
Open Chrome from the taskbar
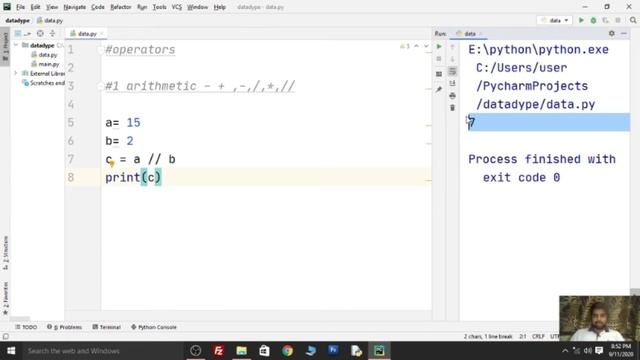coord(287,351)
